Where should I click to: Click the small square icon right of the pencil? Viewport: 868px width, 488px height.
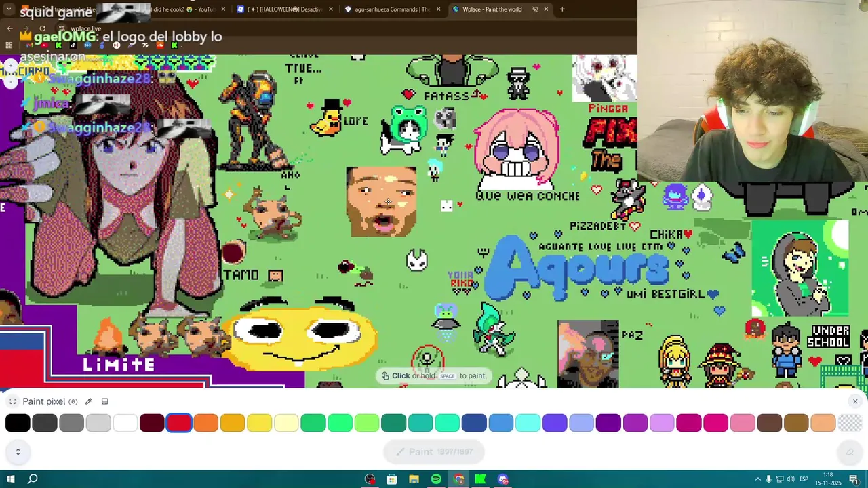pyautogui.click(x=104, y=401)
